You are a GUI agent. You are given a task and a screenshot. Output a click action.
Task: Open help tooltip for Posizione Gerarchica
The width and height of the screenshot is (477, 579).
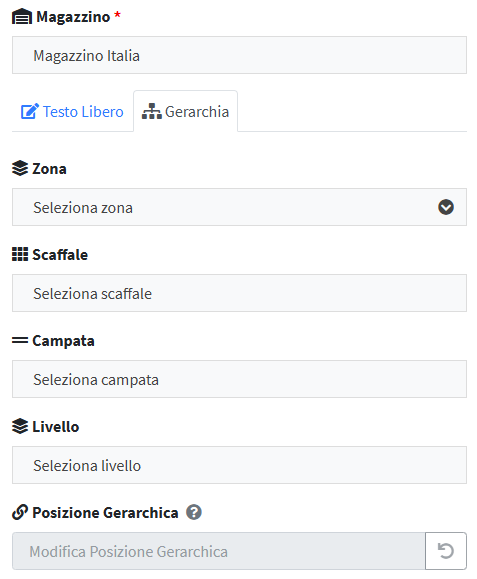coord(194,512)
